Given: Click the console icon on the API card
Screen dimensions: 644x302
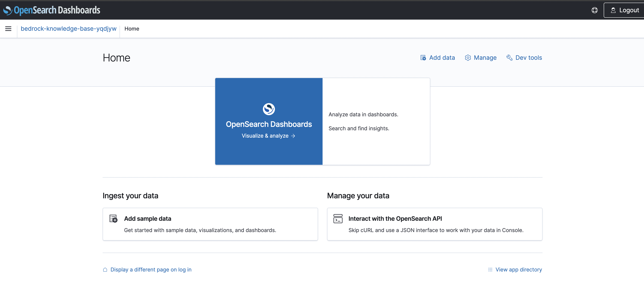Looking at the screenshot, I should point(338,218).
